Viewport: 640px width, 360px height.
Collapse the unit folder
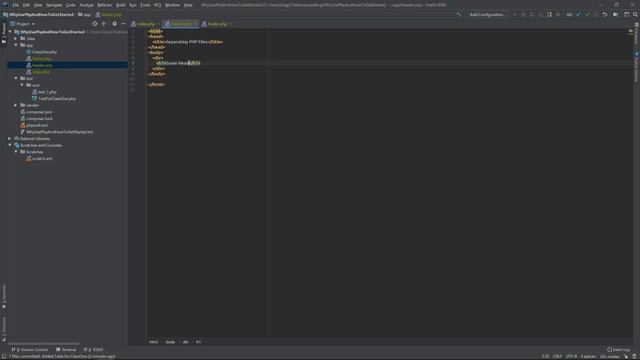coord(22,85)
